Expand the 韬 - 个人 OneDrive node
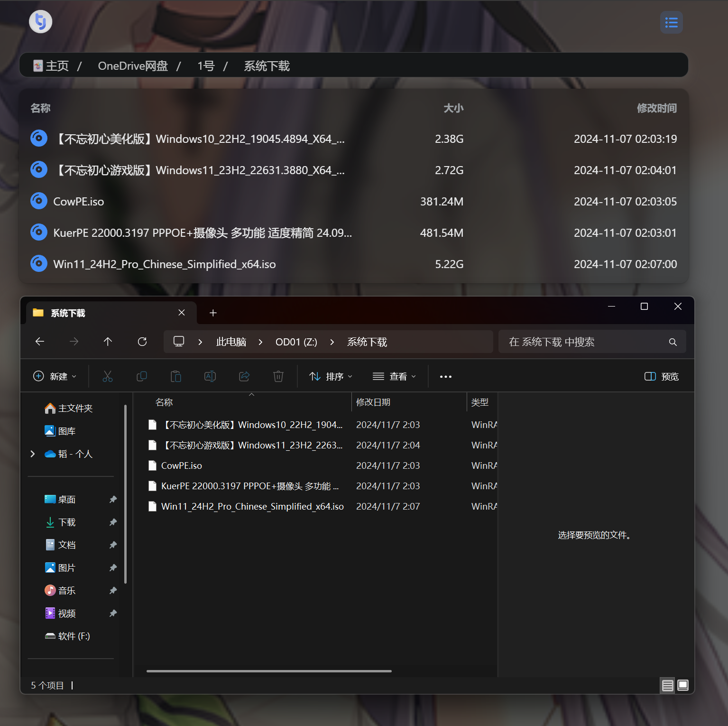The image size is (728, 726). (x=33, y=454)
